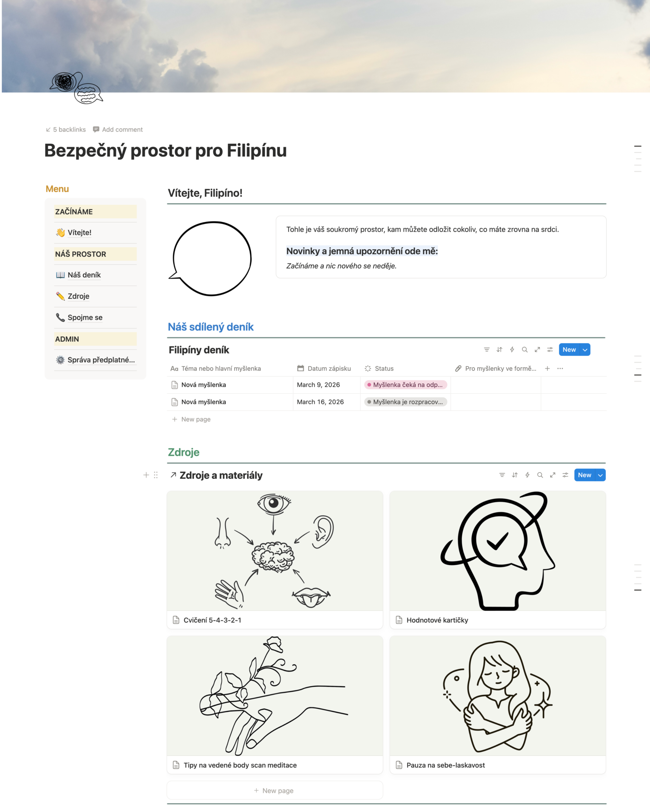Click the search icon in Filipíny deník toolbar
Image resolution: width=650 pixels, height=812 pixels.
[525, 350]
